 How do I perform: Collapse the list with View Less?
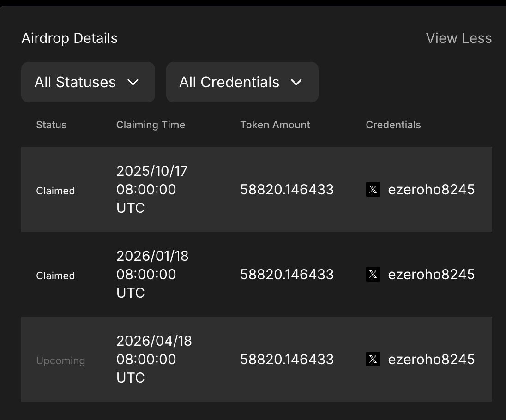(458, 38)
